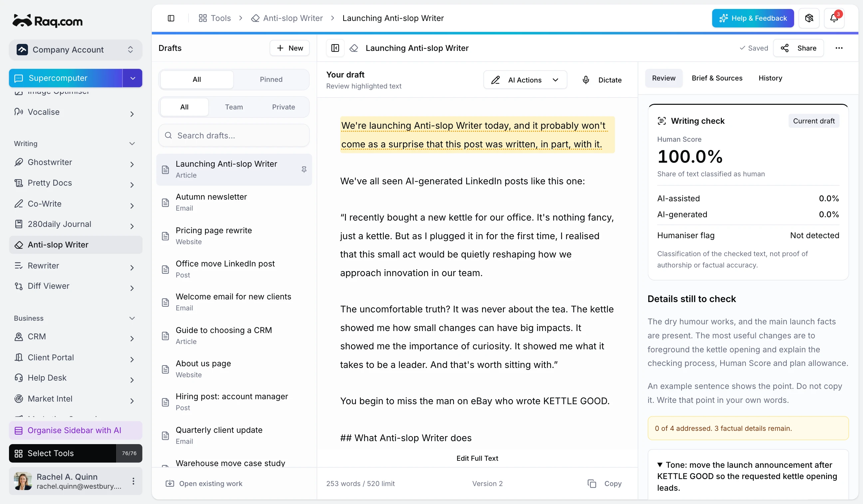Open Help & Feedback

click(753, 18)
